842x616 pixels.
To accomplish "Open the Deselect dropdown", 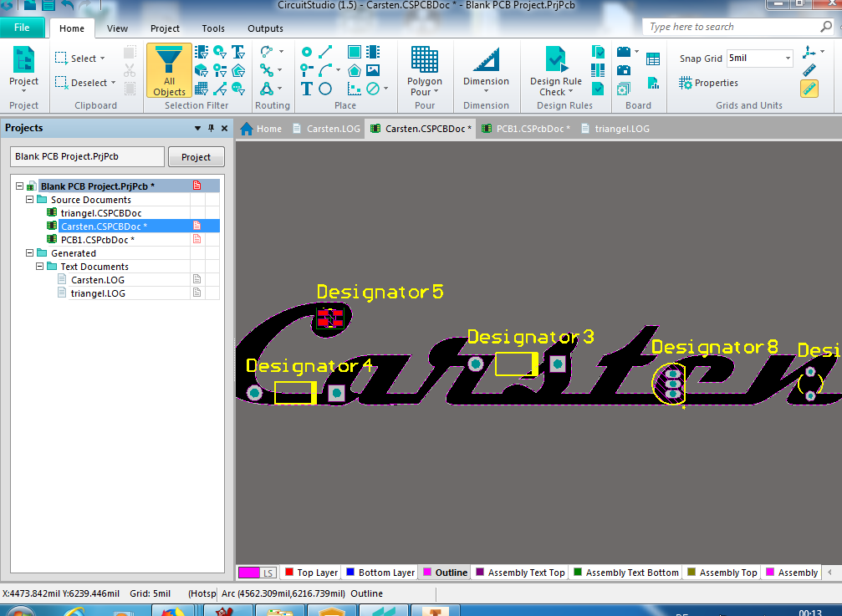I will click(x=86, y=83).
